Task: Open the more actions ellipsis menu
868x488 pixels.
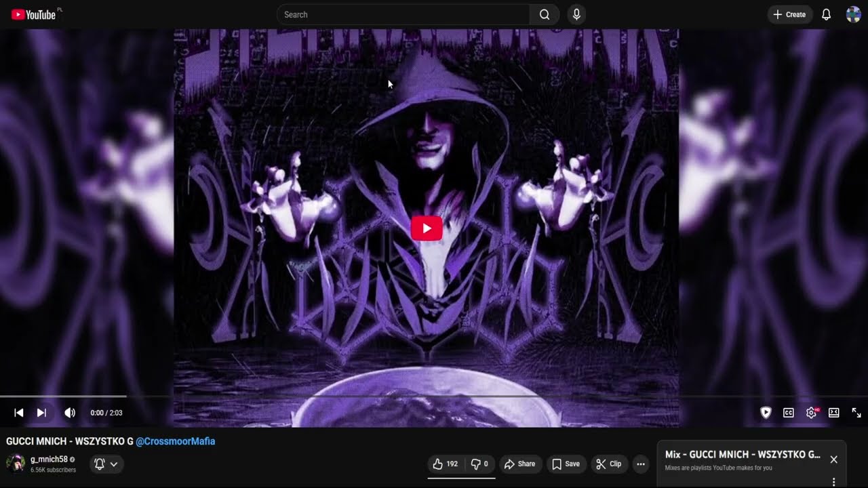Action: pos(641,464)
